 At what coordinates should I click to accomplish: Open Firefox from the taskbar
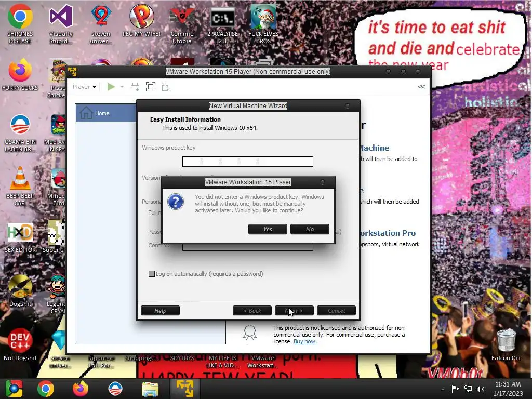click(81, 389)
